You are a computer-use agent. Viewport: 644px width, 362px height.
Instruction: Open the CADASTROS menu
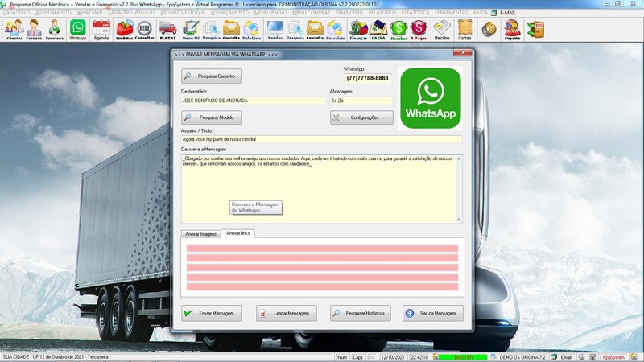(16, 13)
